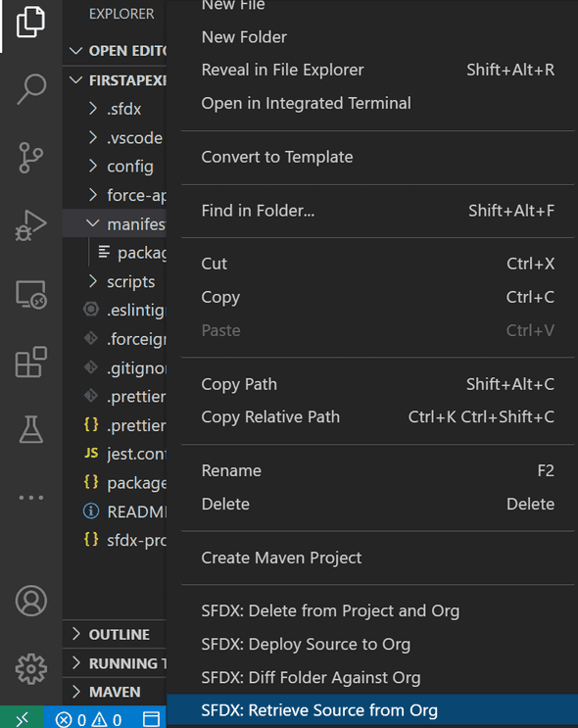Screen dimensions: 578x728
Task: Click the README info file icon
Action: tap(91, 511)
